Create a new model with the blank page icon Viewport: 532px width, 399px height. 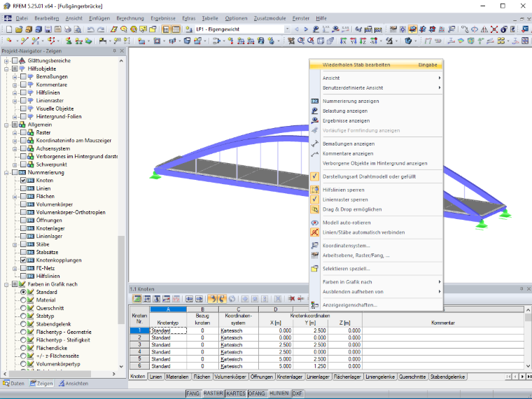(x=9, y=29)
